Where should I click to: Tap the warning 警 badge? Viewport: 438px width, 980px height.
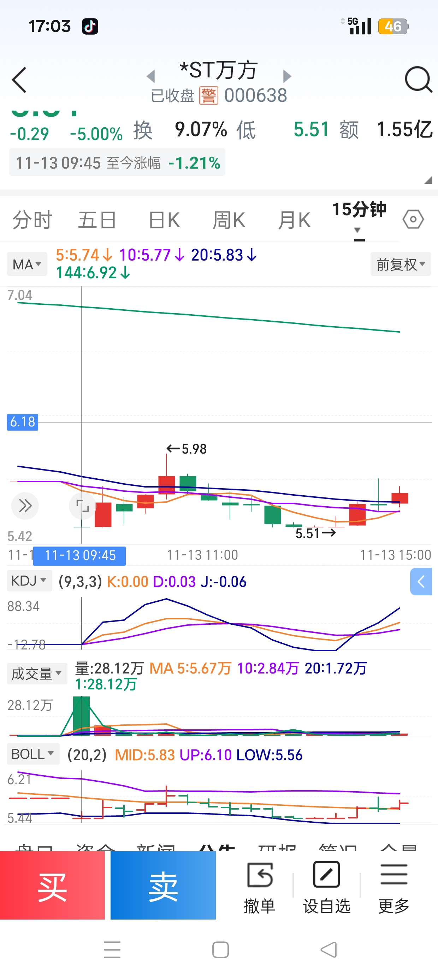coord(209,95)
